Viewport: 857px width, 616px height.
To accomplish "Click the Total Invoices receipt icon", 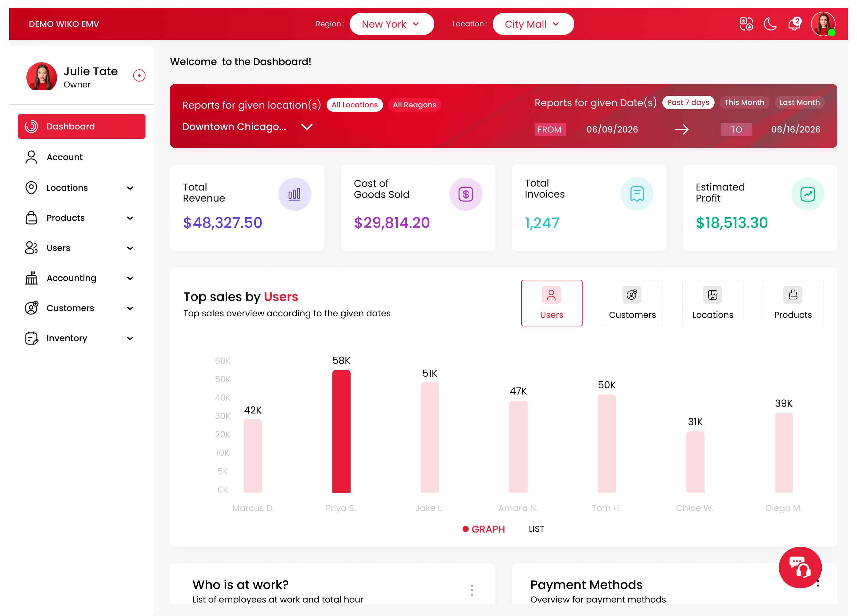I will [637, 194].
